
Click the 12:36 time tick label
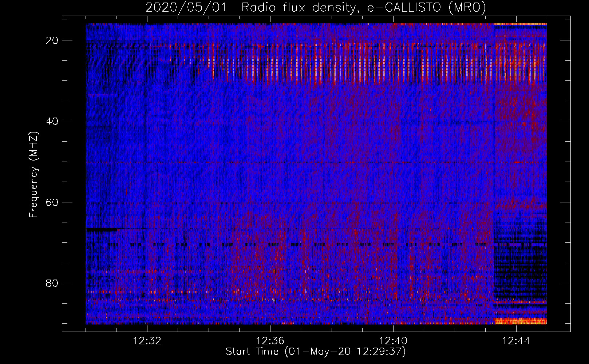click(270, 341)
